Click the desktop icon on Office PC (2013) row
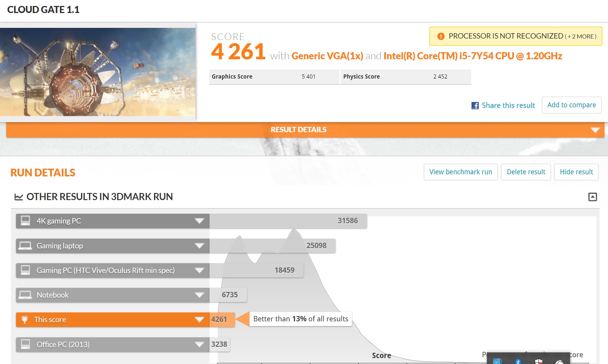Image resolution: width=608 pixels, height=364 pixels. [x=26, y=344]
